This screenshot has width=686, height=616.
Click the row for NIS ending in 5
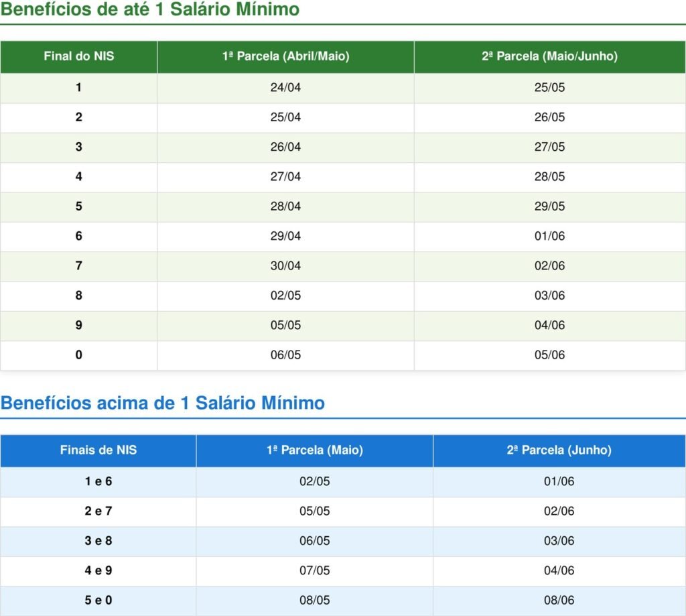click(78, 206)
